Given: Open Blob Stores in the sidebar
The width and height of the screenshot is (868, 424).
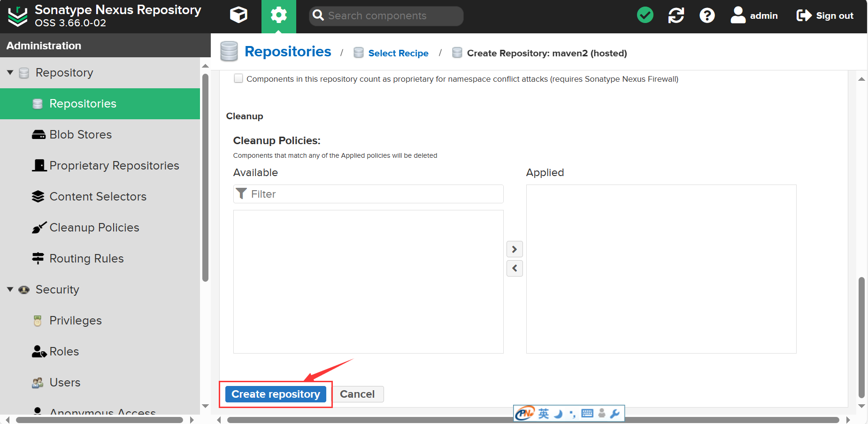Looking at the screenshot, I should tap(100, 135).
